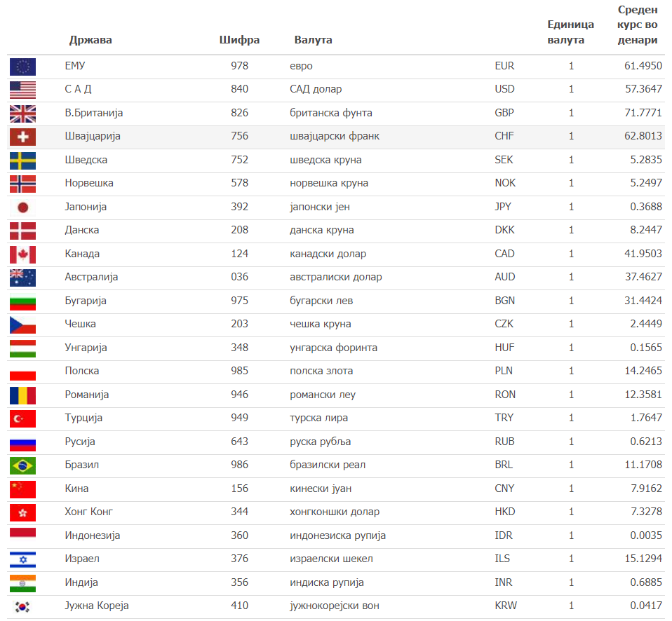Click the Држава column header
The width and height of the screenshot is (672, 621).
pos(90,40)
